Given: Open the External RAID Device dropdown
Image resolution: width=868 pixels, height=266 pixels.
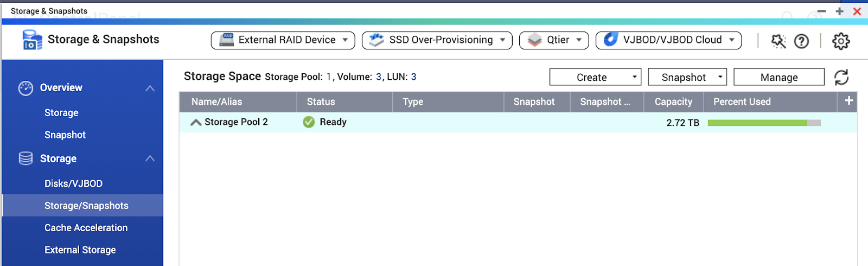Looking at the screenshot, I should coord(283,40).
